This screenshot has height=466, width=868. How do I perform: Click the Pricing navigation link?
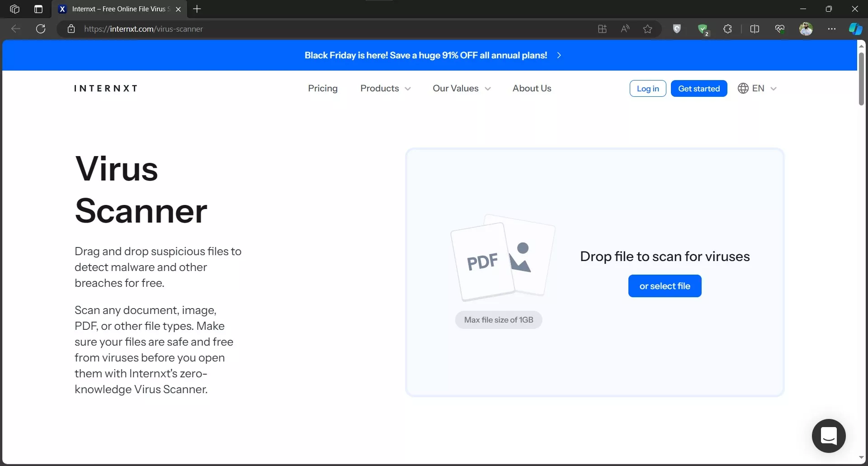click(x=323, y=88)
